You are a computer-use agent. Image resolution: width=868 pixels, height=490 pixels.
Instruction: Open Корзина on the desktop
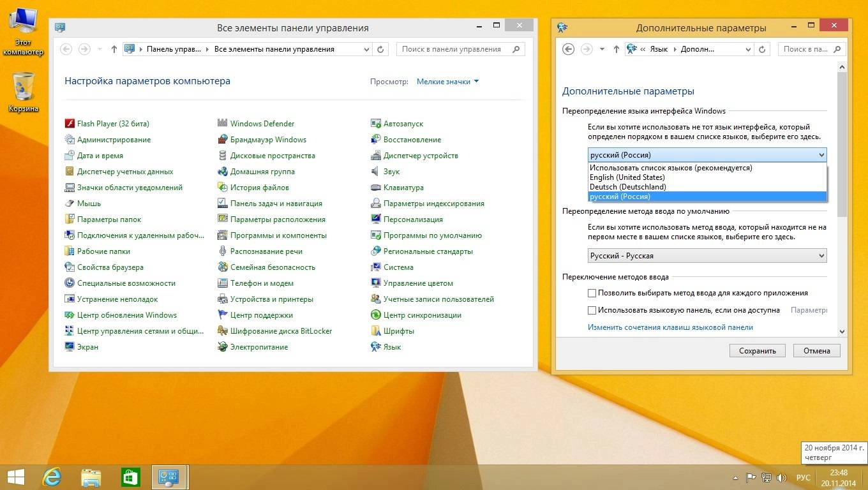tap(24, 93)
